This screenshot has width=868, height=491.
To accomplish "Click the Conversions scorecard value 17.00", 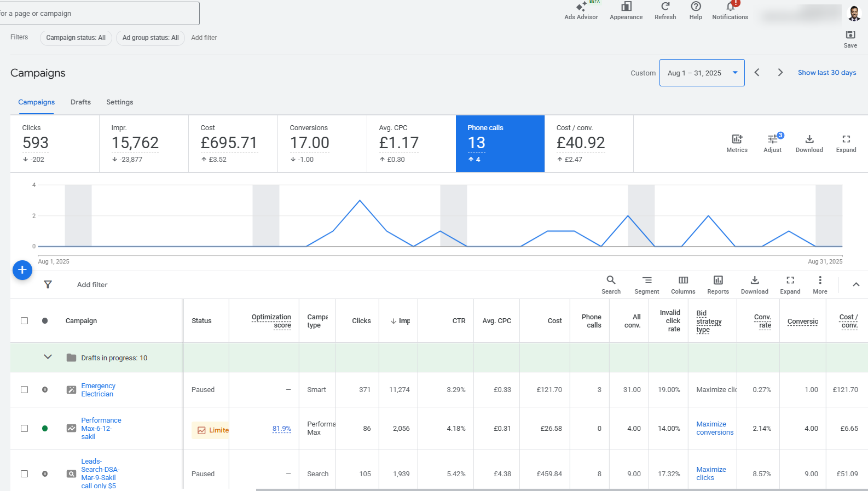I will (310, 143).
